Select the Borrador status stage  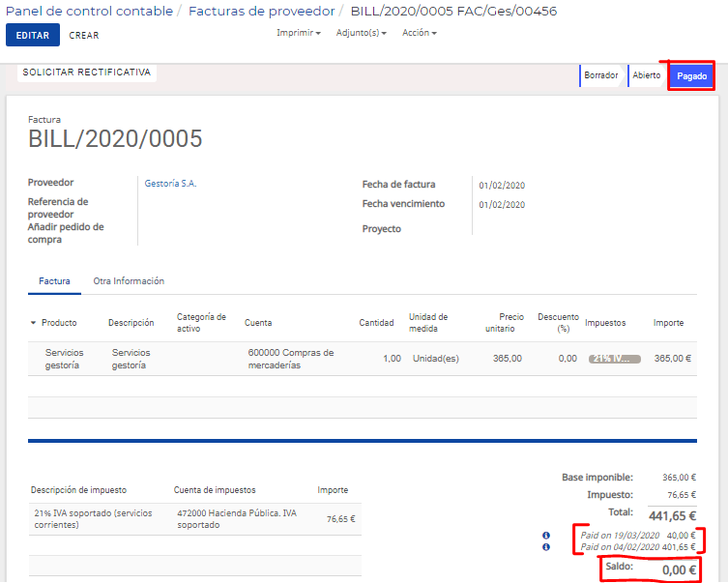(x=600, y=75)
